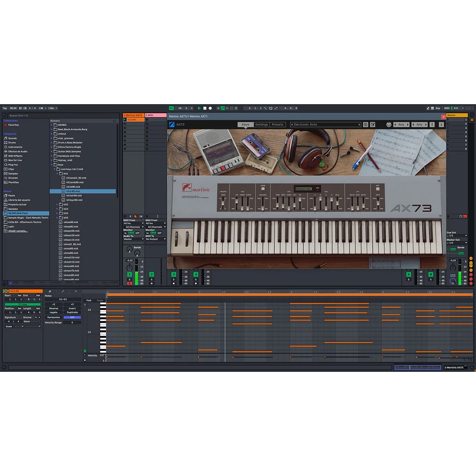This screenshot has width=476, height=476.
Task: Open Librería del usuario
Action: (x=19, y=200)
